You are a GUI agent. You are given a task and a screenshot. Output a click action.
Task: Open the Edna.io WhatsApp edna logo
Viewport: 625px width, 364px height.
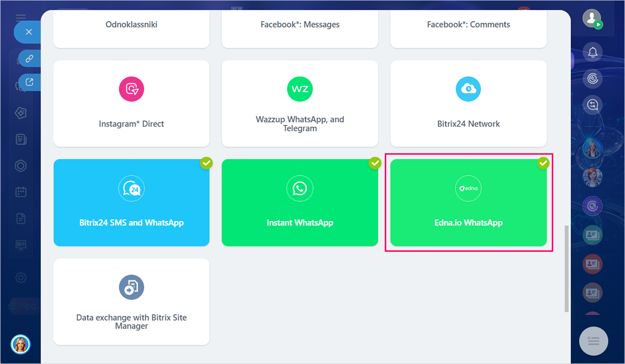[468, 188]
